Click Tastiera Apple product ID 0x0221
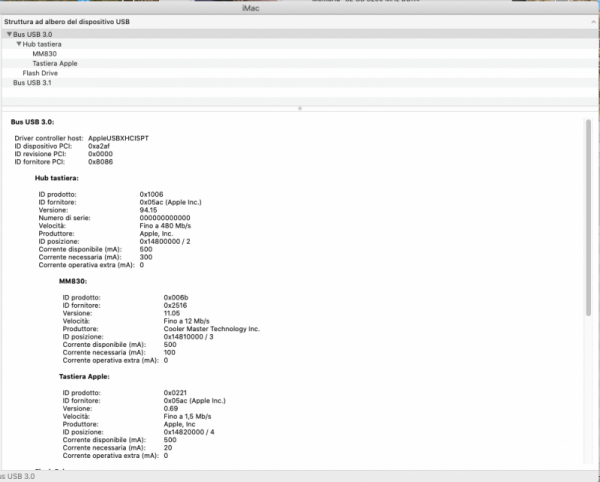600x482 pixels. (x=175, y=393)
